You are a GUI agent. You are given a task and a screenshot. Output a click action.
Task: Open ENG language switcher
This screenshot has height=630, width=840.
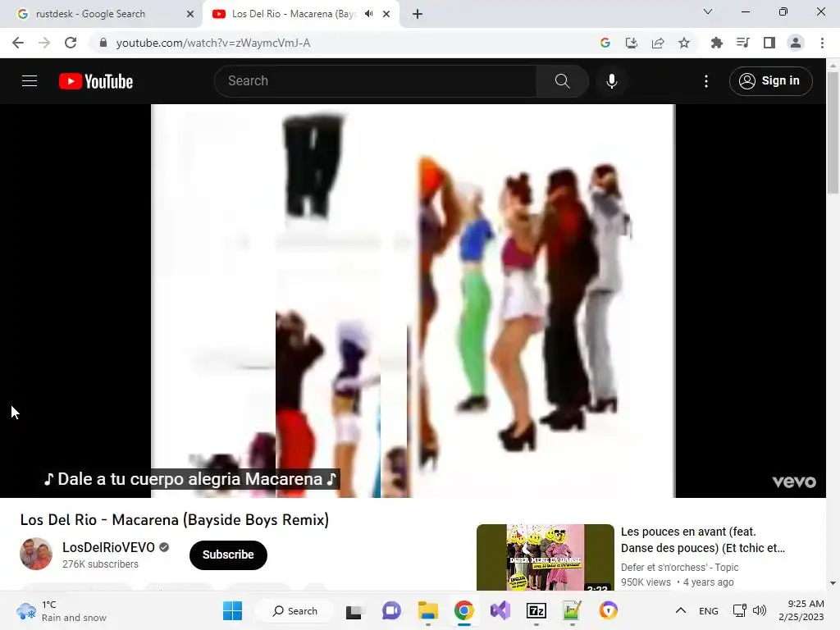(x=708, y=610)
